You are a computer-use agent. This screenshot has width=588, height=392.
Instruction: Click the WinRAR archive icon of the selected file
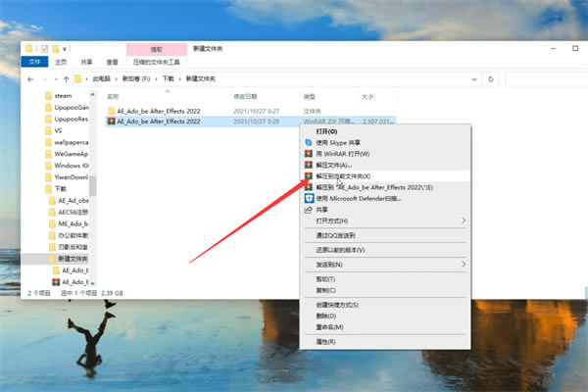tap(111, 122)
